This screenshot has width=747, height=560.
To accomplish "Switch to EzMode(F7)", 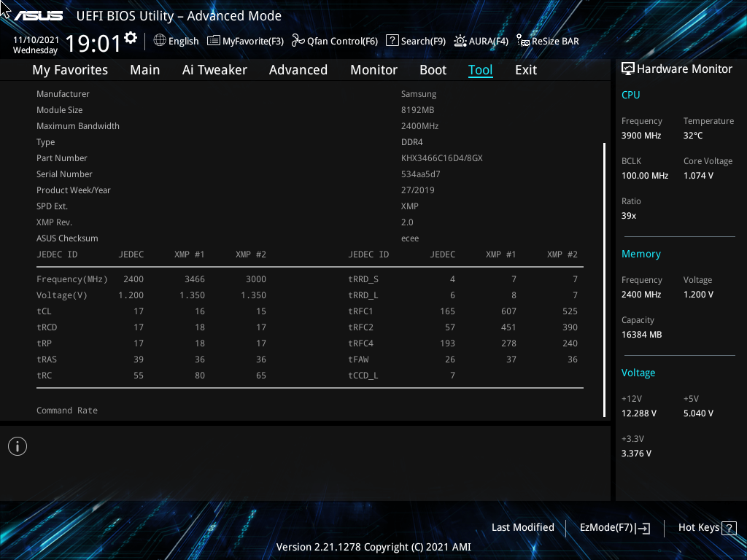I will click(x=614, y=528).
